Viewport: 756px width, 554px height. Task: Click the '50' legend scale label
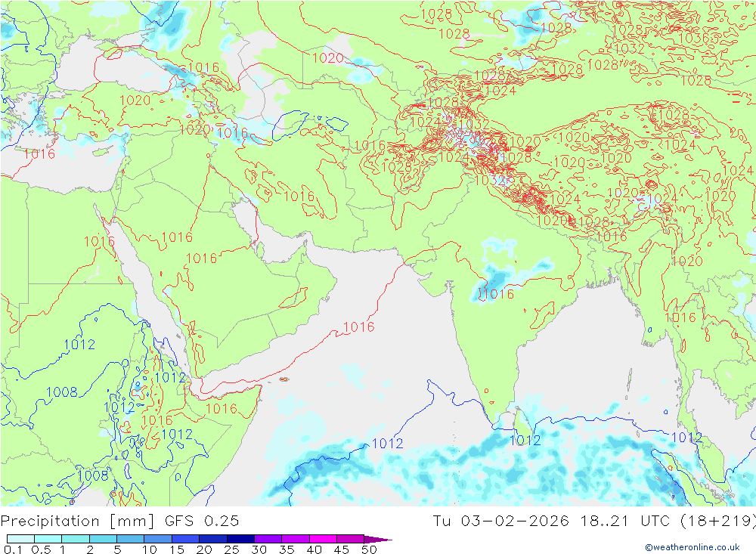[369, 549]
